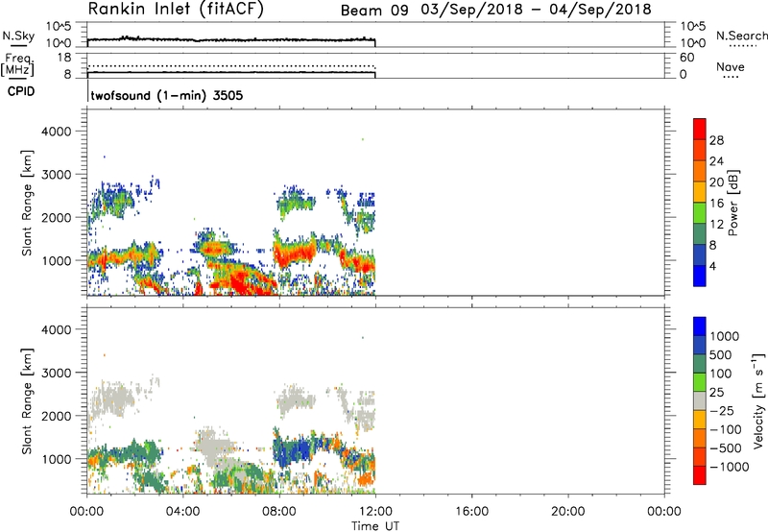768x532 pixels.
Task: Click the dotted Nave legend line sample
Action: point(731,77)
